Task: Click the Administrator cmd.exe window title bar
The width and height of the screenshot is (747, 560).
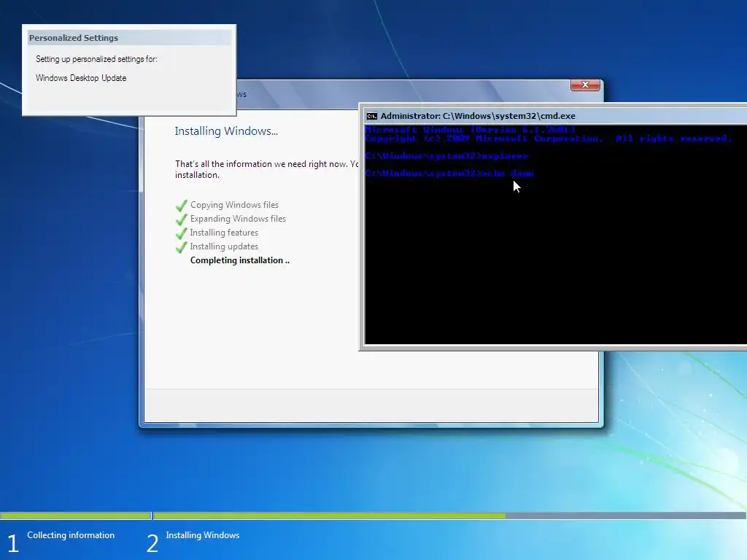Action: coord(555,116)
